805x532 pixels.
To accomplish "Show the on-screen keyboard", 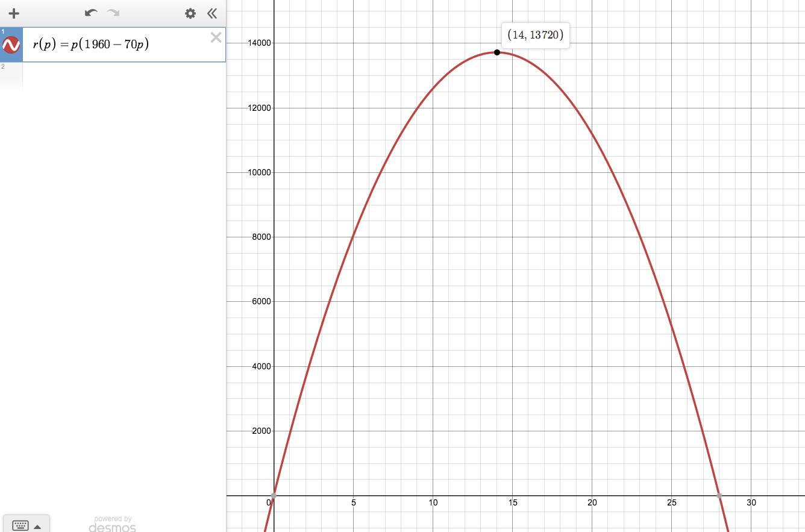I will 20,525.
